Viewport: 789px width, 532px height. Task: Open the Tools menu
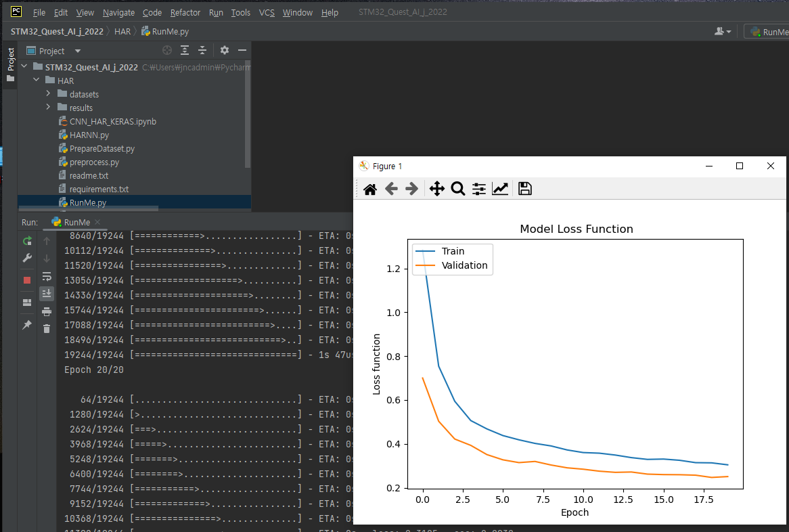240,13
